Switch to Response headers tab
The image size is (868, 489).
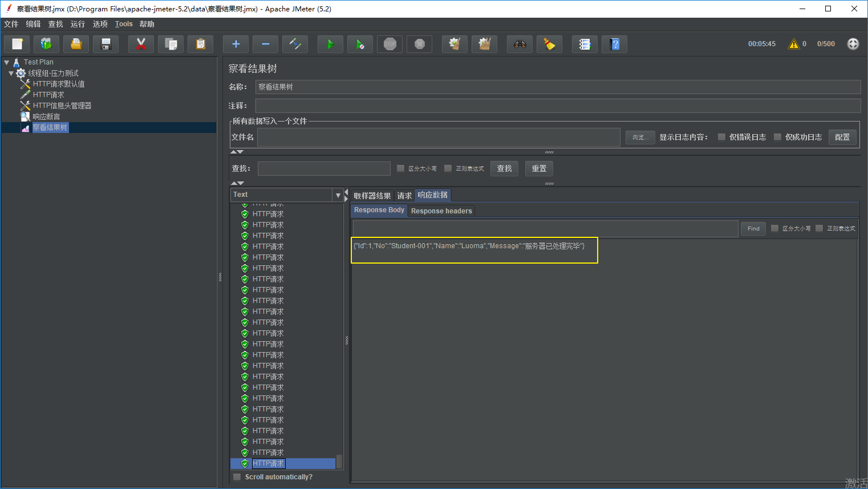(441, 211)
